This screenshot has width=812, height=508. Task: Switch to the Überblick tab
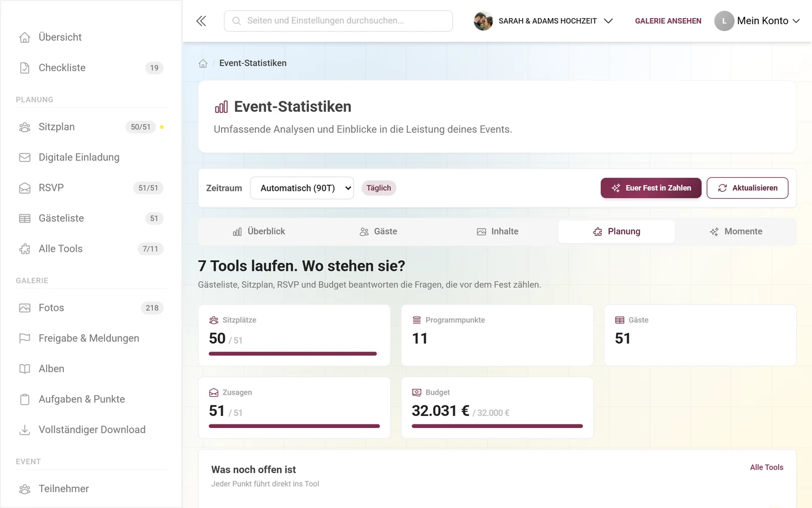pos(259,231)
